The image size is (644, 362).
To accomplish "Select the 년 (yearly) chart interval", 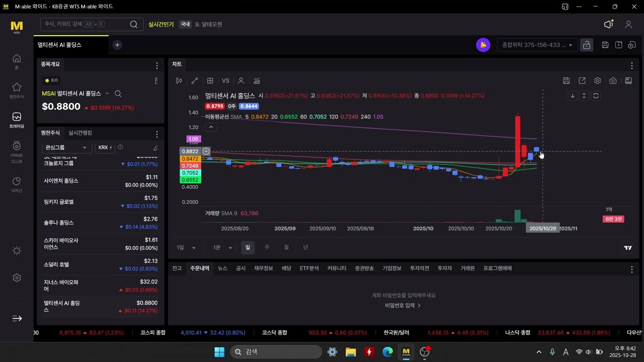I will coord(305,247).
